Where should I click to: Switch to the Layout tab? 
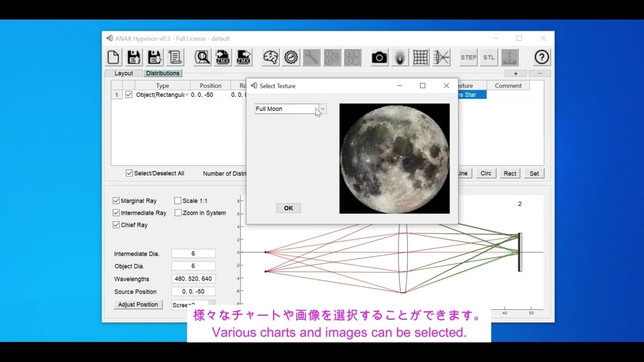124,73
